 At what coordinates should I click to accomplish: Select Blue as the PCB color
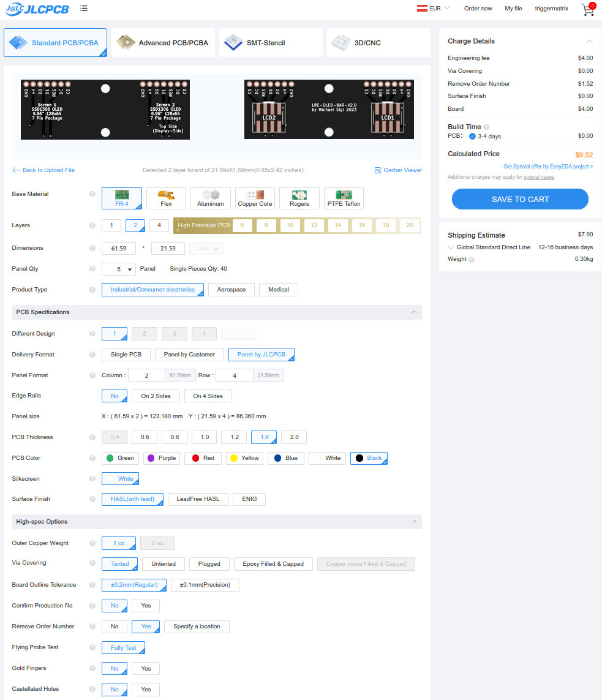tap(285, 458)
